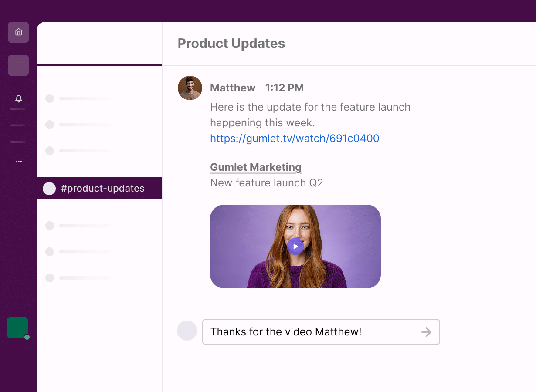Open the green user status avatar
The image size is (536, 392).
click(17, 328)
